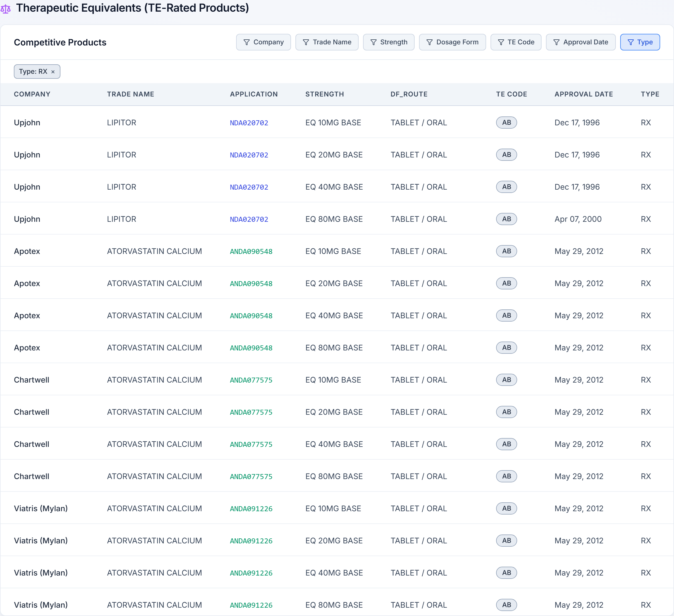Select ATORVASTATIN CALCIUM in Apotex EQ 80MG row

coord(154,348)
